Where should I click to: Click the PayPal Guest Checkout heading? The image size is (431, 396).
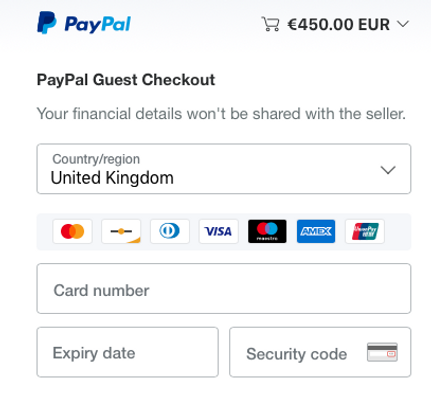[126, 80]
